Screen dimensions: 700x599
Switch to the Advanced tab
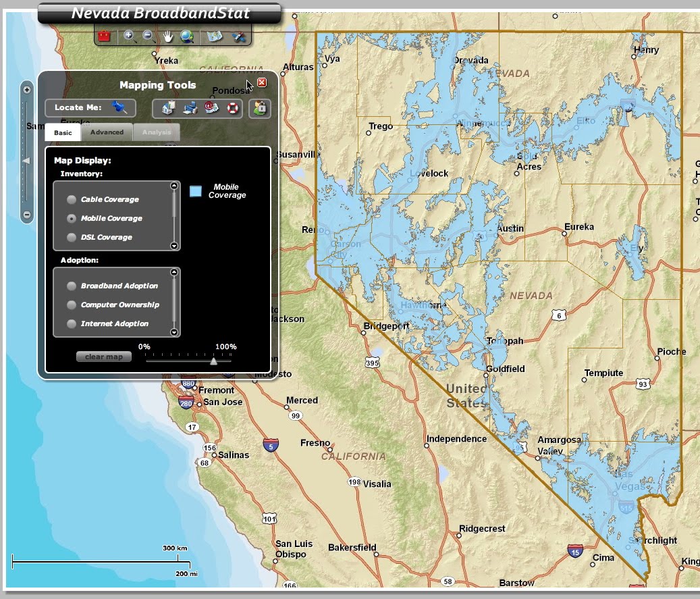click(x=107, y=132)
